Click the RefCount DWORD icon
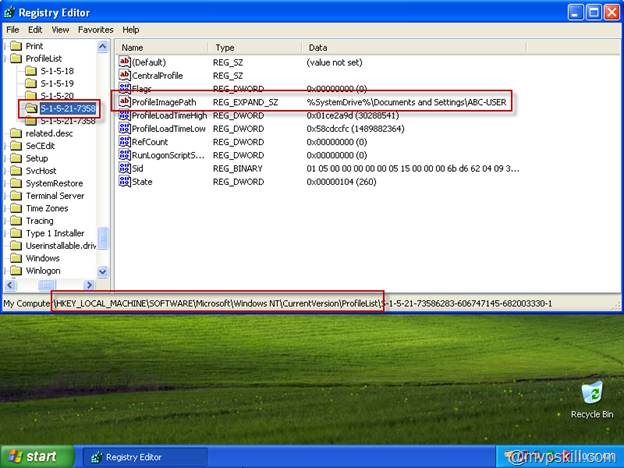 [x=125, y=142]
